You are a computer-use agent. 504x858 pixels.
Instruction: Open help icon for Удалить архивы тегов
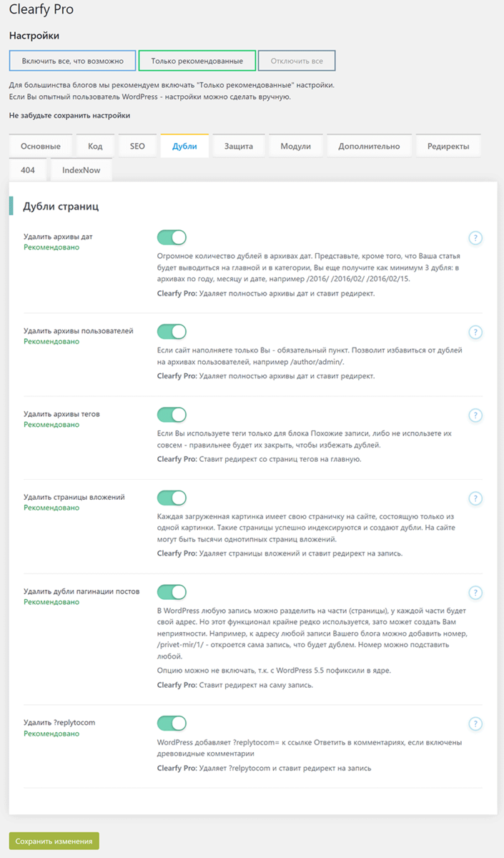point(475,415)
